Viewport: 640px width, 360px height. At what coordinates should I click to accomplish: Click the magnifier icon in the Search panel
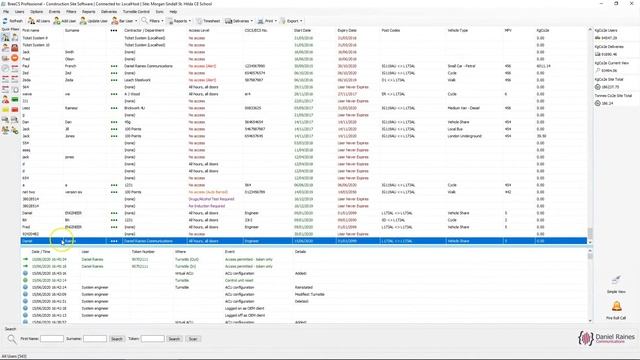(x=12, y=339)
